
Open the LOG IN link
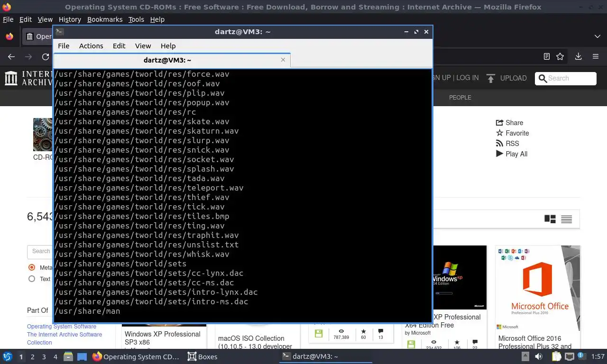468,78
